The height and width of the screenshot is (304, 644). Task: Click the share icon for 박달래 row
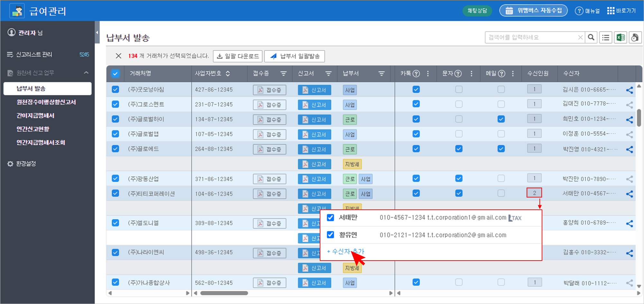630,283
